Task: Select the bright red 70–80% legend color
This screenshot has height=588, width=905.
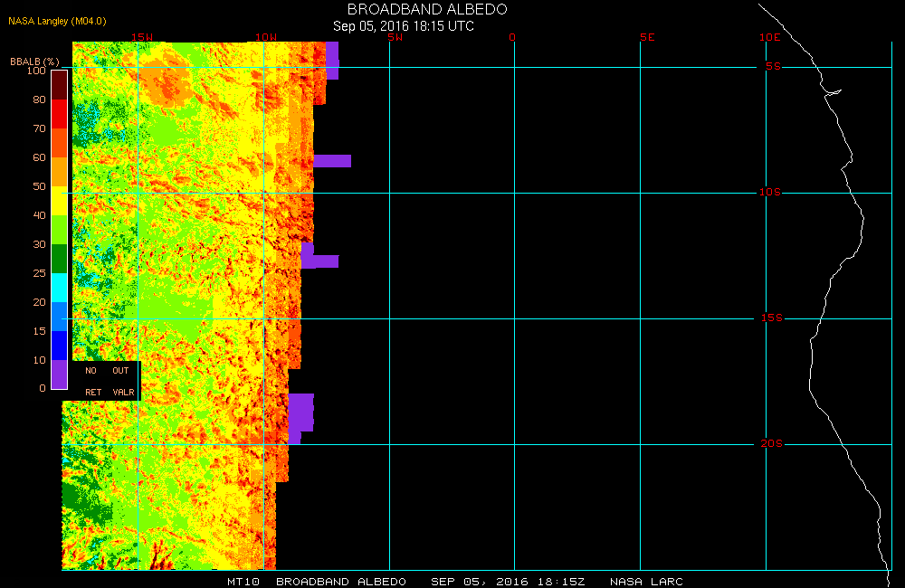Action: pyautogui.click(x=59, y=114)
